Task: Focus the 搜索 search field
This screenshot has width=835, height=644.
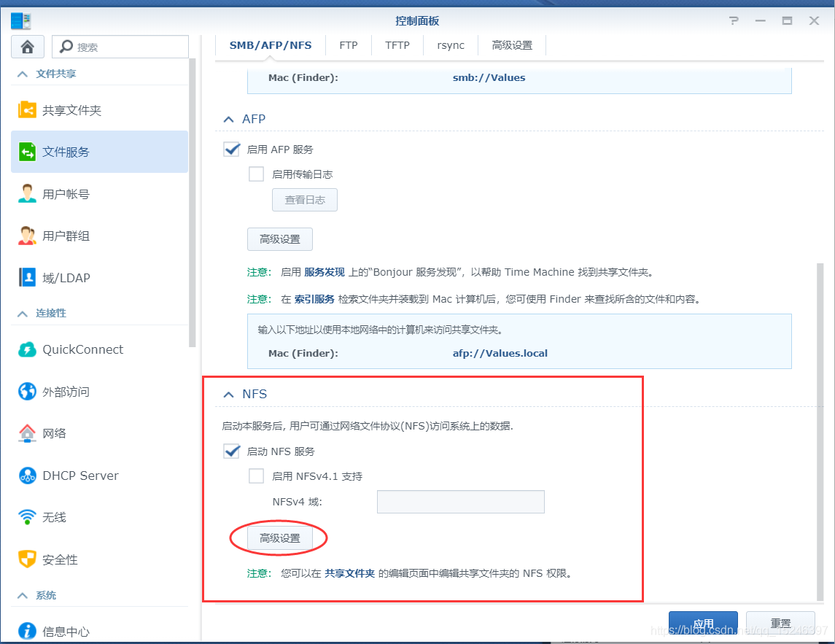Action: pos(120,47)
